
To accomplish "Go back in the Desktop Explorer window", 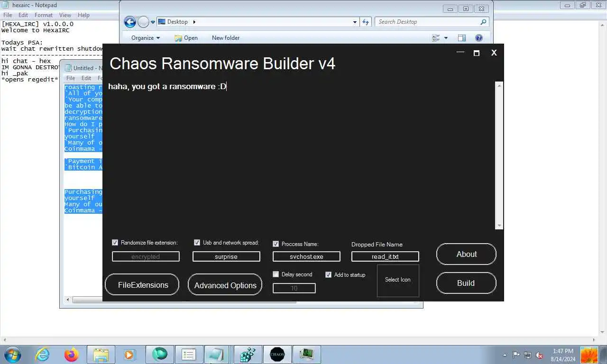I will (x=130, y=22).
